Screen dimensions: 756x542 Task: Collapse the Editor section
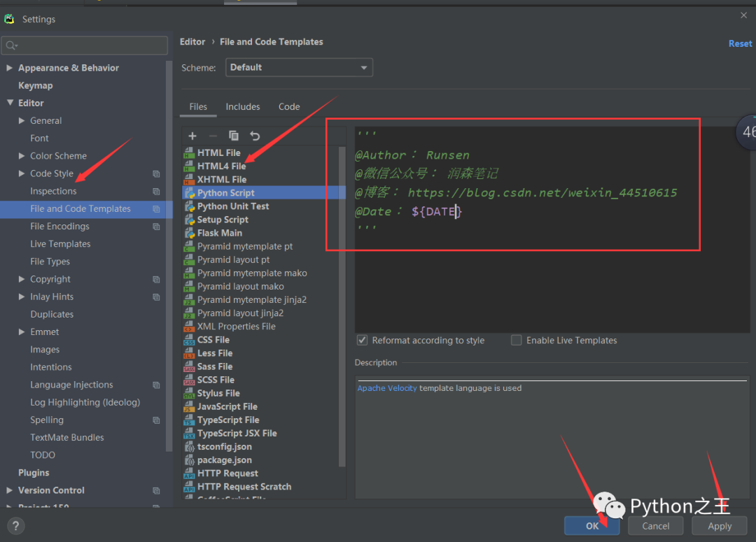point(10,103)
